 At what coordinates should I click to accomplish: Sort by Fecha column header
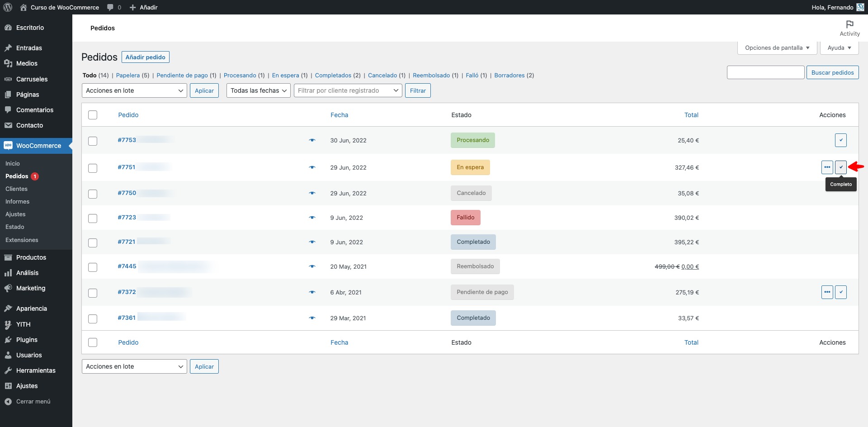[x=339, y=115]
